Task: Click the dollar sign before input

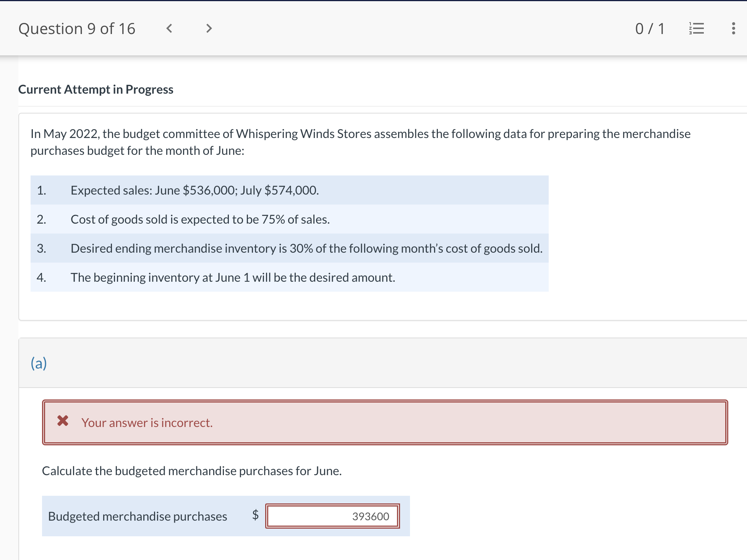Action: [x=255, y=515]
